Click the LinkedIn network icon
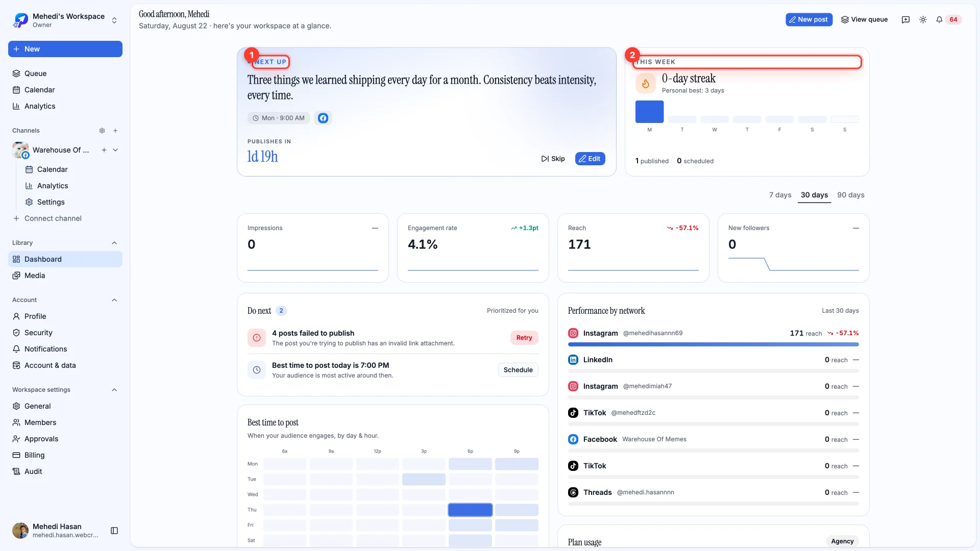 pos(573,360)
